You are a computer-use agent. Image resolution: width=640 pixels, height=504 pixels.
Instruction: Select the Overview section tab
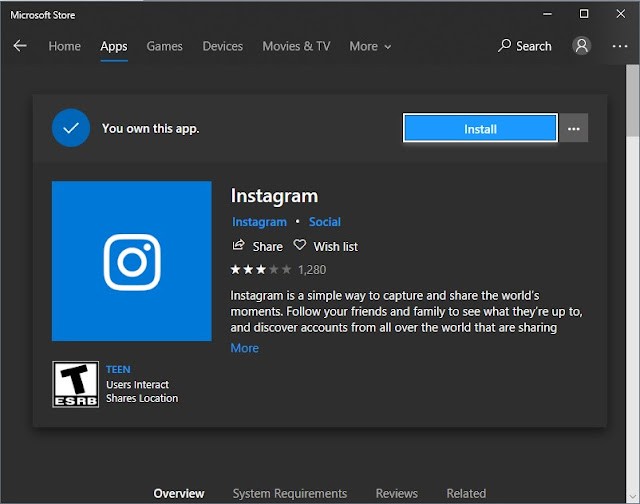pyautogui.click(x=179, y=493)
